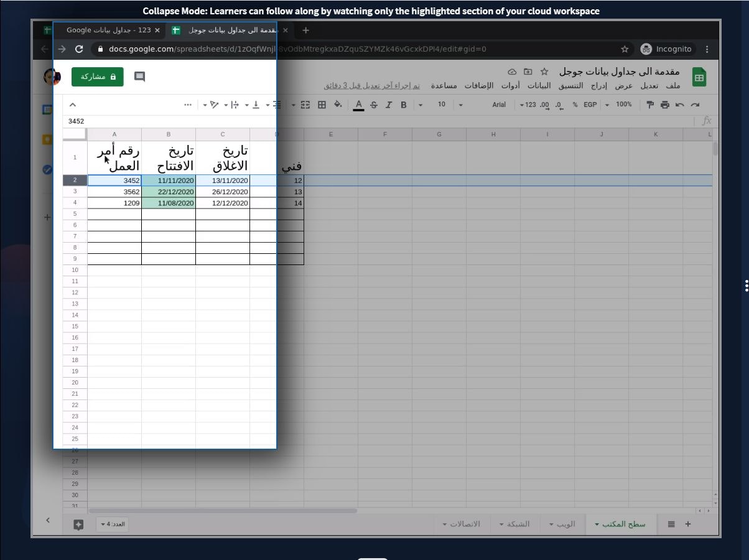Image resolution: width=749 pixels, height=560 pixels.
Task: Go forward in Chrome
Action: [62, 49]
